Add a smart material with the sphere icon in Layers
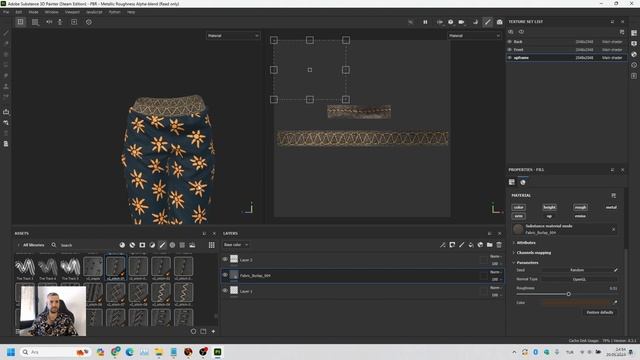This screenshot has width=640, height=360. coord(480,245)
